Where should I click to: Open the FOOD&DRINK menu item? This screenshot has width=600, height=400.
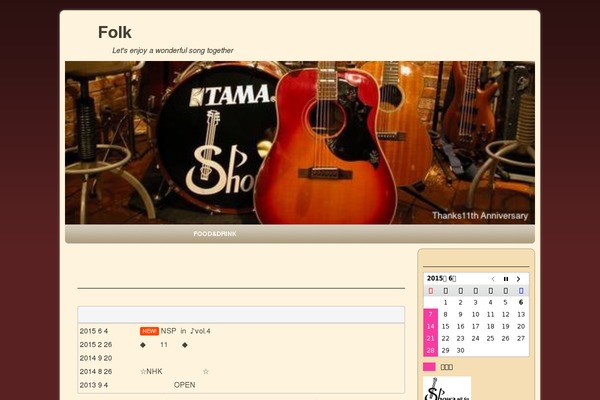tap(215, 234)
